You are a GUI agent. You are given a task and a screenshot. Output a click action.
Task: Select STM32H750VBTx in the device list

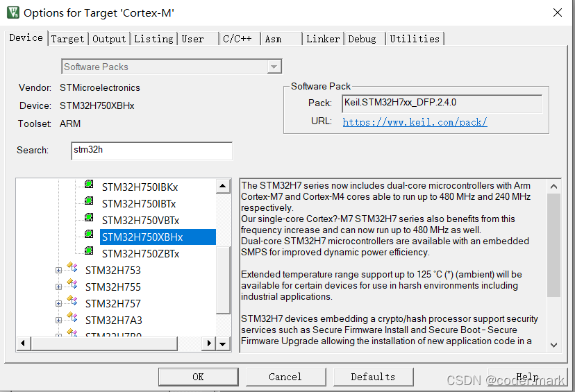click(x=140, y=221)
